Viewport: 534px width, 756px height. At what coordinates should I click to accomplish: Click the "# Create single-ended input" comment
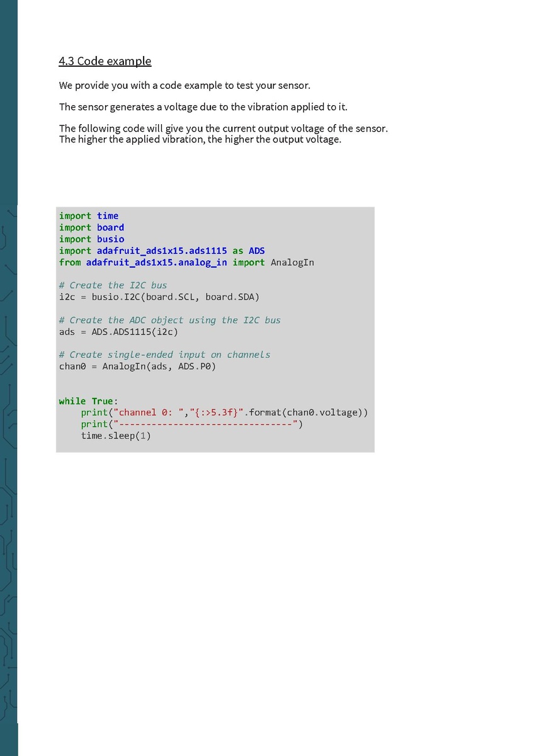[x=164, y=355]
